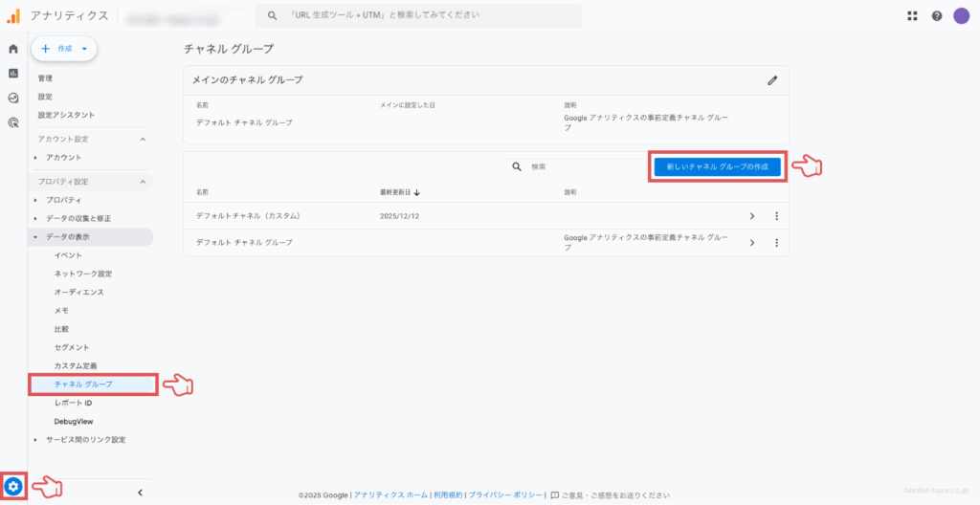This screenshot has width=980, height=505.
Task: Open the purple account avatar
Action: (x=961, y=16)
